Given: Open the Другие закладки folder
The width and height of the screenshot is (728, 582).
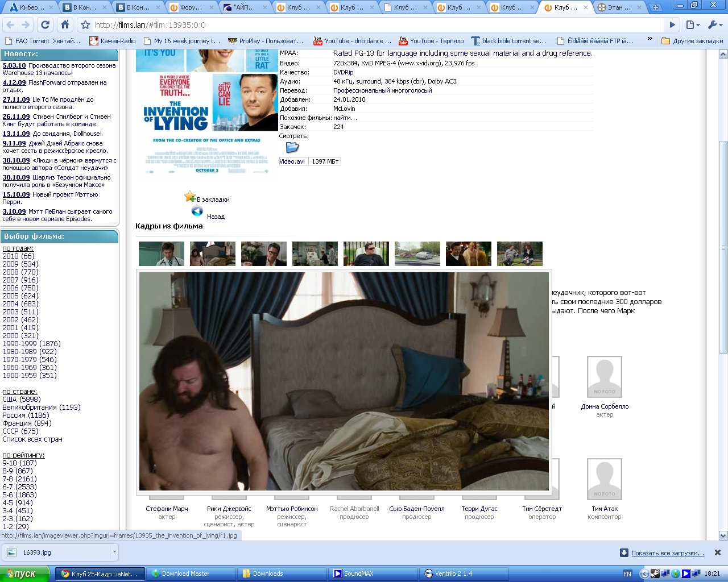Looking at the screenshot, I should (692, 41).
